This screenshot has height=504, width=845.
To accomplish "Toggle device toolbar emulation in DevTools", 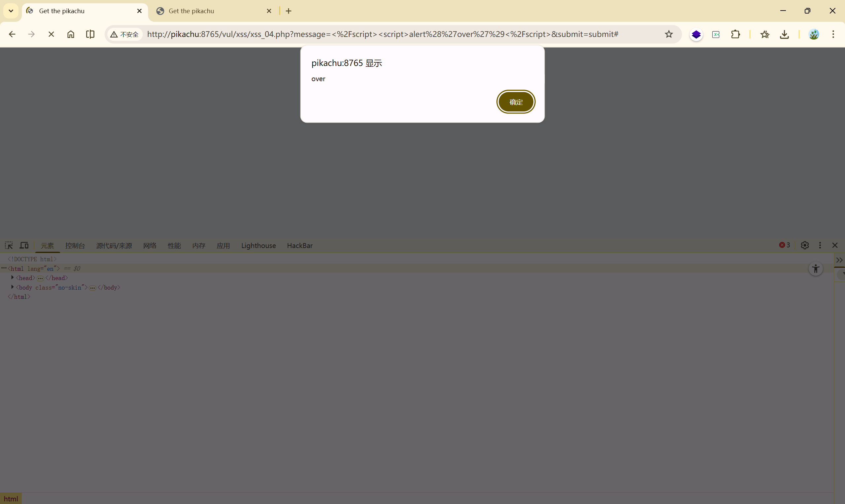I will coord(24,245).
